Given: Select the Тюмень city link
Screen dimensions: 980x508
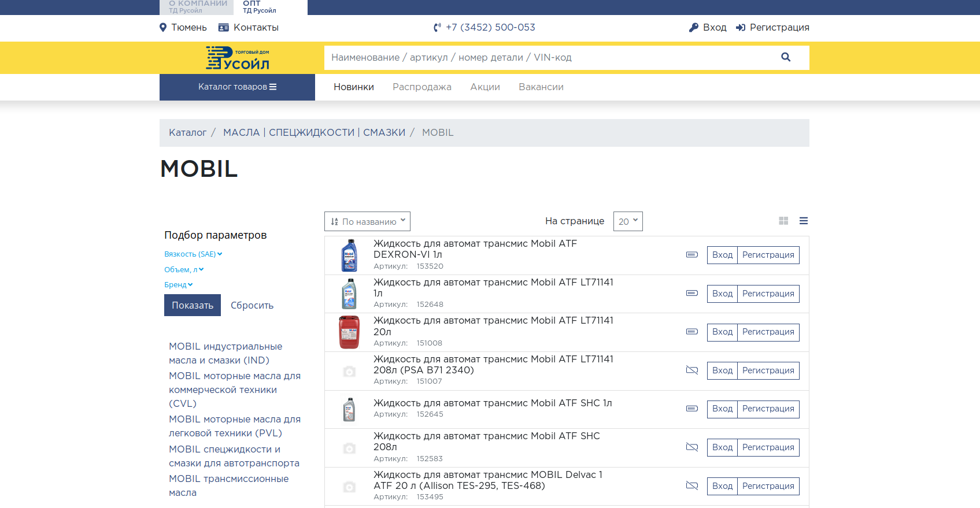Looking at the screenshot, I should coord(189,27).
